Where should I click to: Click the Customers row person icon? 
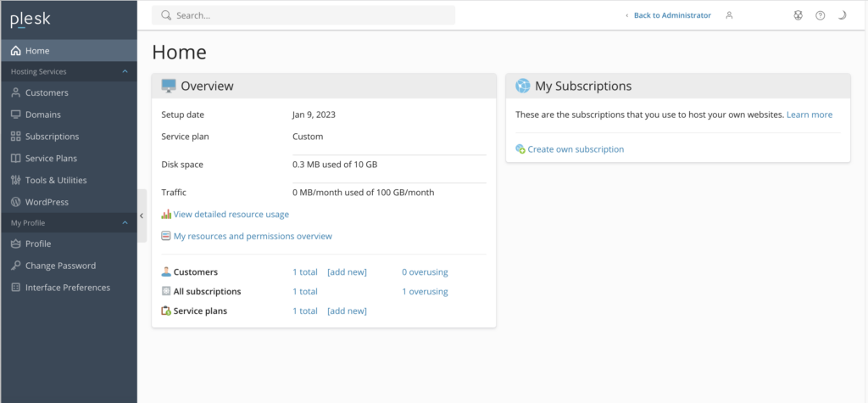click(166, 271)
